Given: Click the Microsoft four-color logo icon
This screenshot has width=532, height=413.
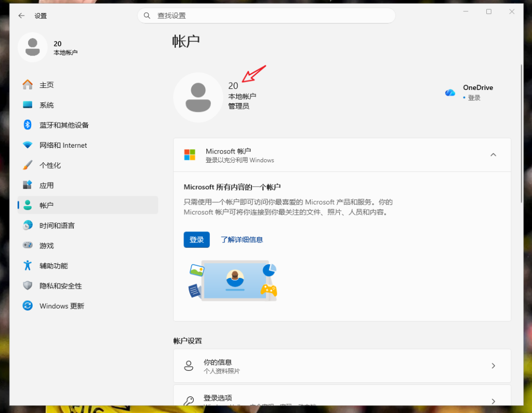Looking at the screenshot, I should [x=190, y=155].
